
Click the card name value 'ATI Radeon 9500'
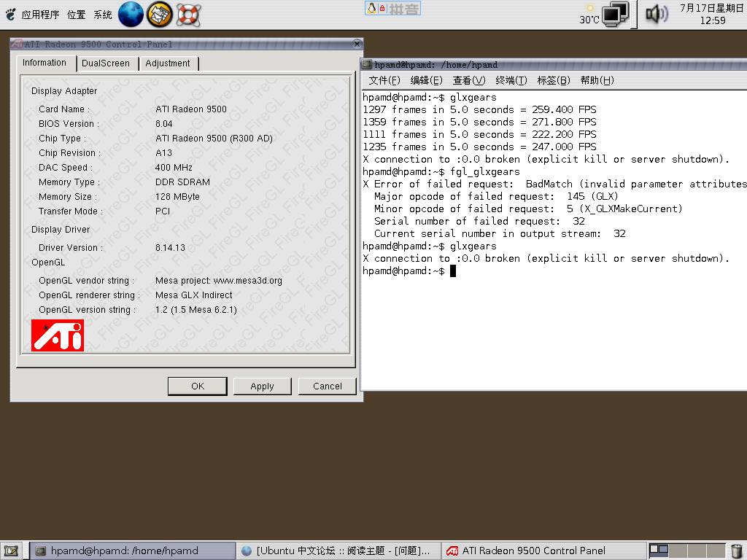(191, 109)
